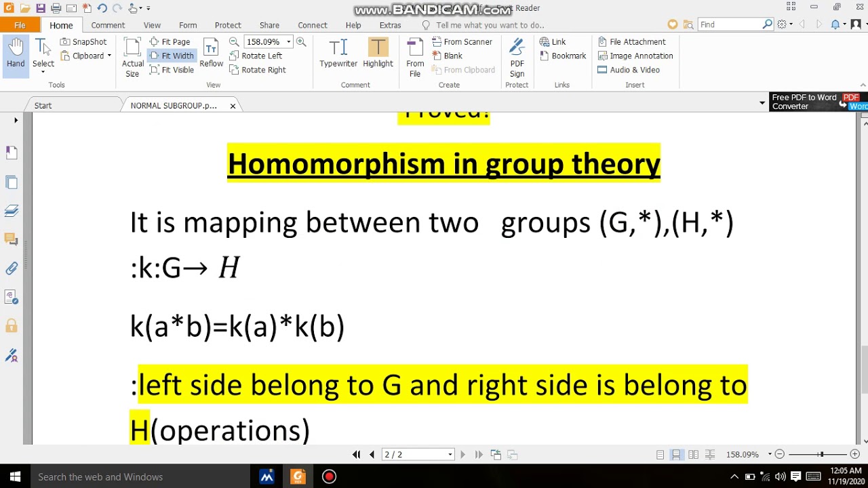
Task: Toggle single page view mode
Action: pyautogui.click(x=660, y=455)
